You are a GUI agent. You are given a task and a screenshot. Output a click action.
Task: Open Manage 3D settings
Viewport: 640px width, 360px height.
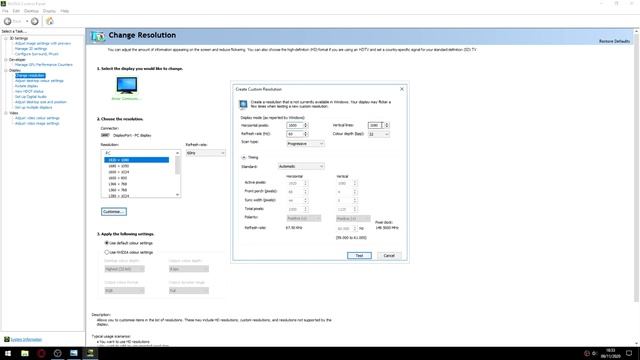coord(31,49)
